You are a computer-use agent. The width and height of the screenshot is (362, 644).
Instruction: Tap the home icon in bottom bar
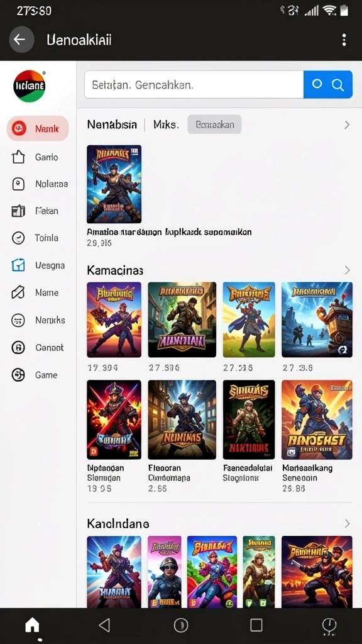tap(32, 626)
